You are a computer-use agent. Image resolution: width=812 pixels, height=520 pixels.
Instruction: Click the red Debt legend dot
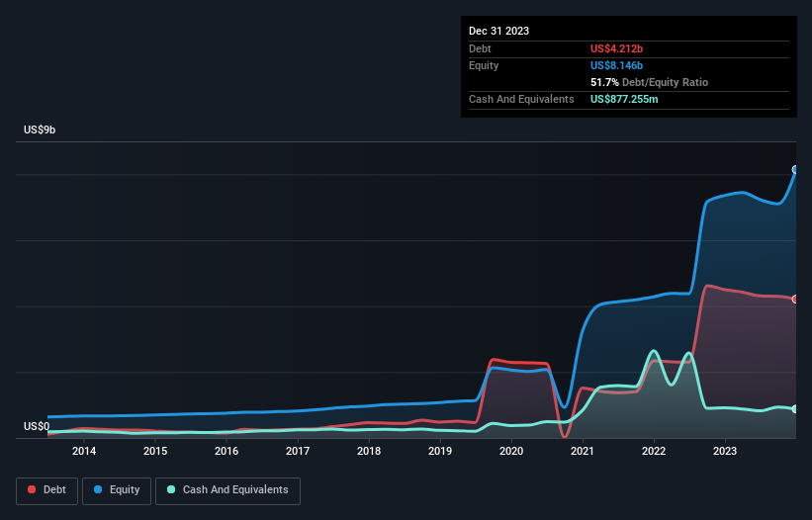pyautogui.click(x=32, y=489)
